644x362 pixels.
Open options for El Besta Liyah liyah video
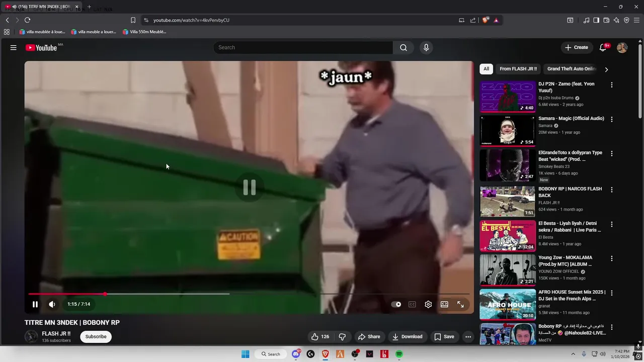[612, 224]
